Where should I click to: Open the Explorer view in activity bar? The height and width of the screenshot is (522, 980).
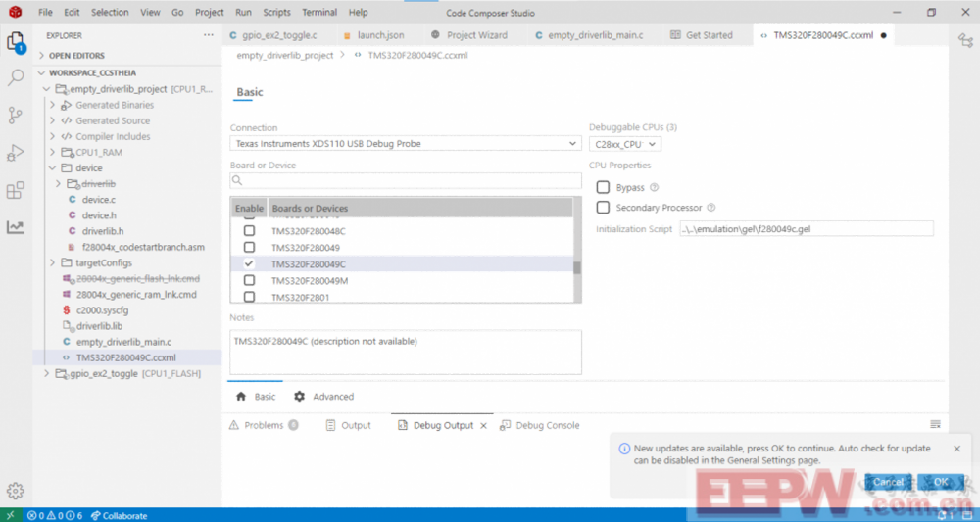pyautogui.click(x=16, y=41)
